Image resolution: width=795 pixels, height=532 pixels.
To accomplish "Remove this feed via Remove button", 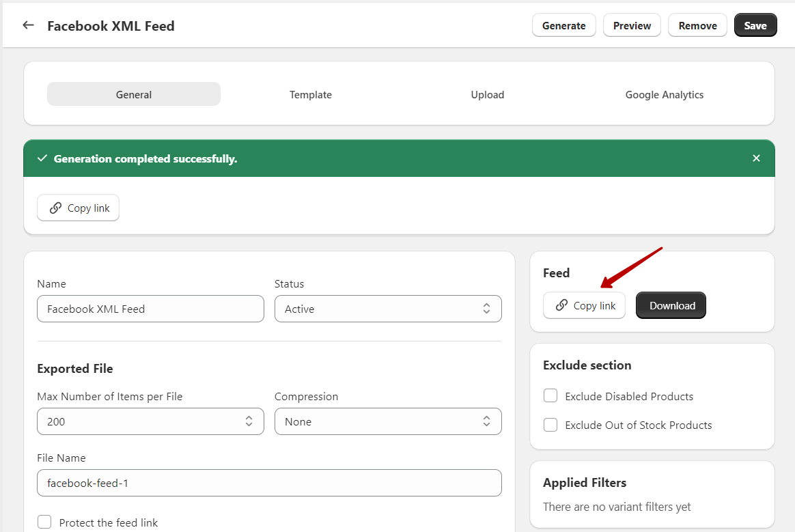I will 697,25.
